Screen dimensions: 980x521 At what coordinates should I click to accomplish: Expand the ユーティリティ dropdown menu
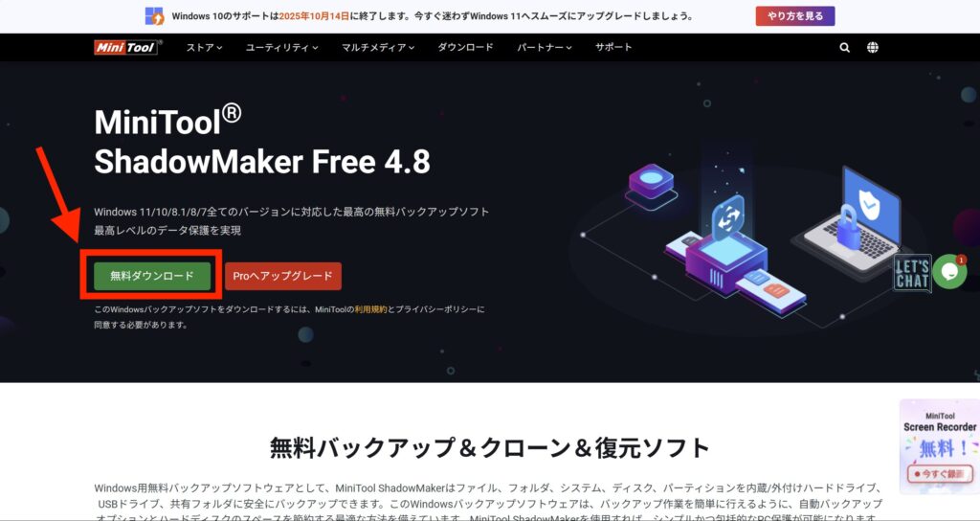(282, 48)
